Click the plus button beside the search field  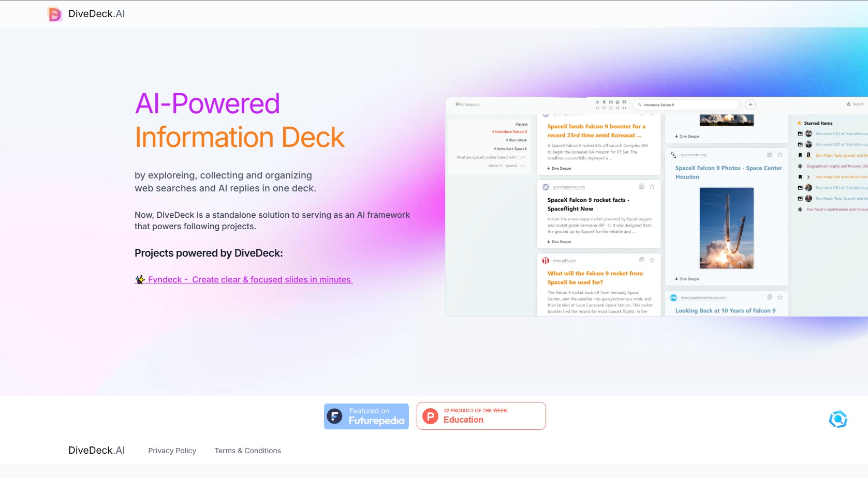click(x=750, y=104)
